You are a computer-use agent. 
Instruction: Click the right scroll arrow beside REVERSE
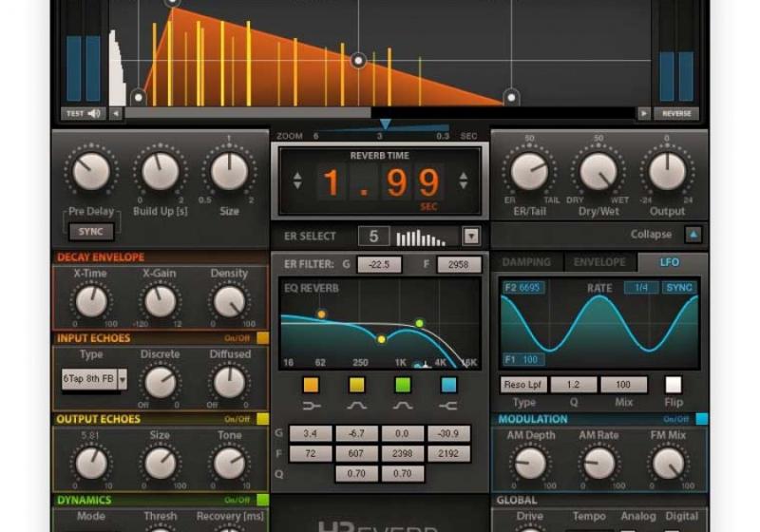pyautogui.click(x=643, y=114)
